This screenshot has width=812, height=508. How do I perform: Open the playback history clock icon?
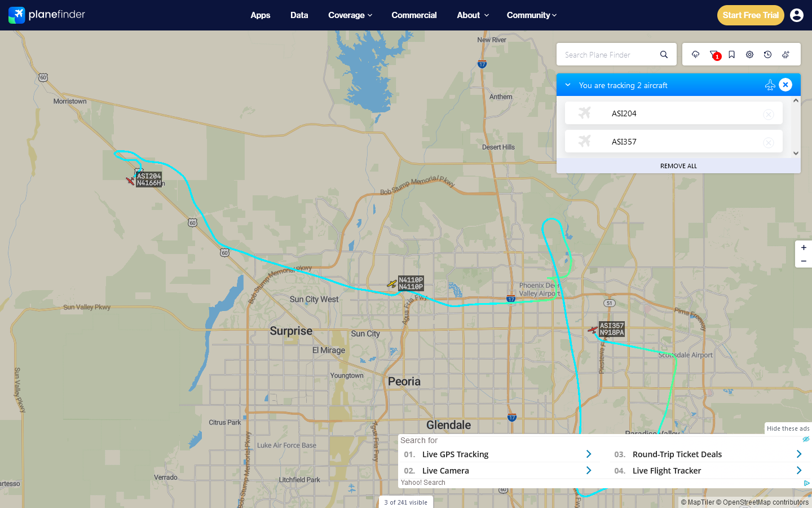[767, 55]
